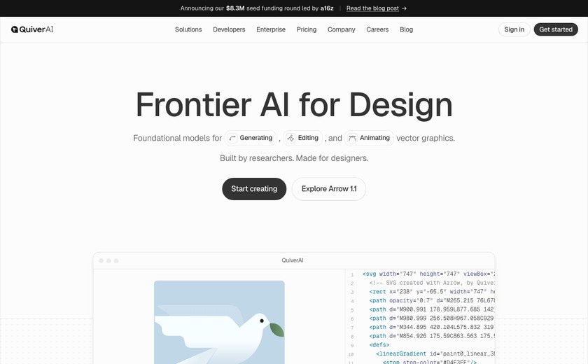588x364 pixels.
Task: Click the <defs> code line
Action: (379, 345)
